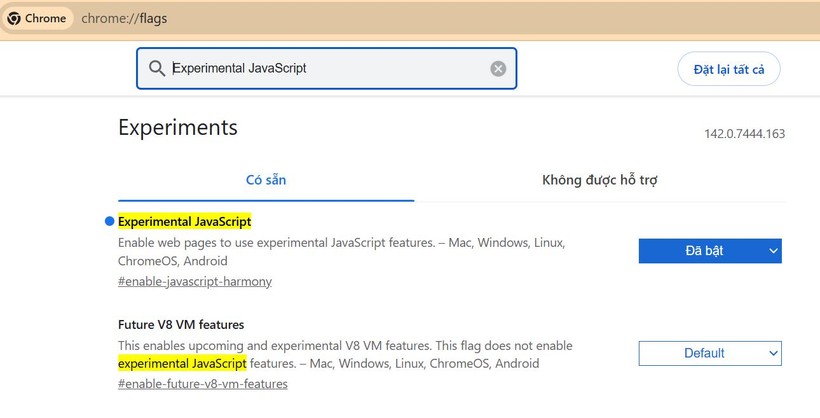The width and height of the screenshot is (820, 418).
Task: Click the arrow on the Default dropdown
Action: click(773, 353)
